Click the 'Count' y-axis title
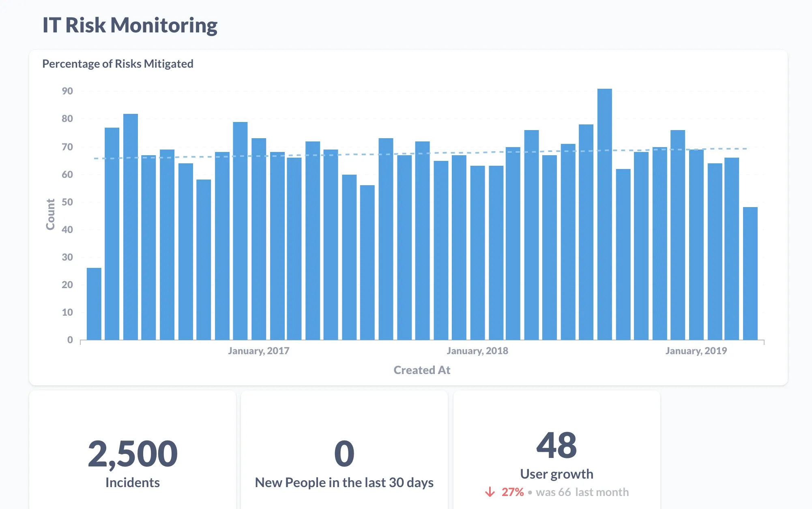 click(x=50, y=214)
